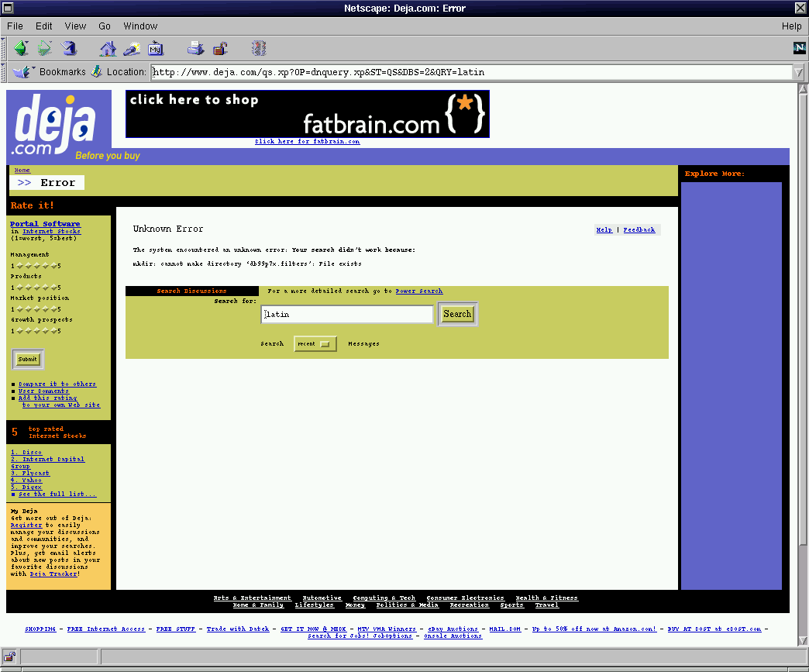Click the Stop loading traffic-light icon
809x672 pixels.
pos(259,48)
